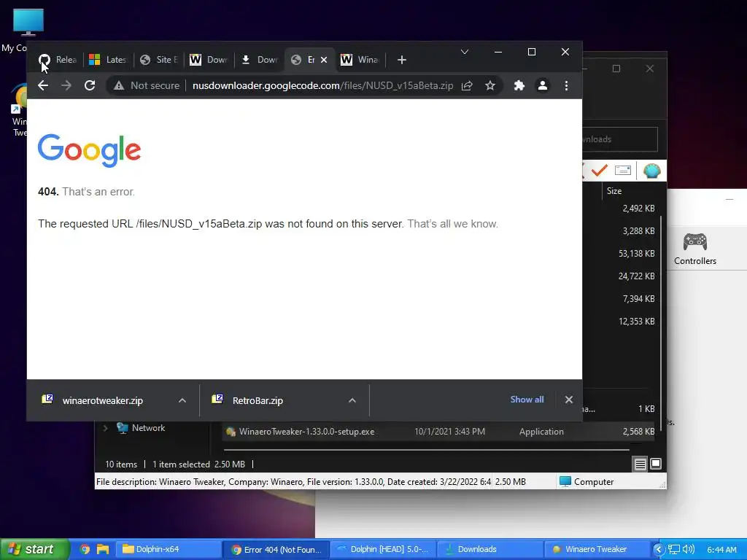Screen dimensions: 747x560
Task: Click the Google logo on the error page
Action: 90,150
